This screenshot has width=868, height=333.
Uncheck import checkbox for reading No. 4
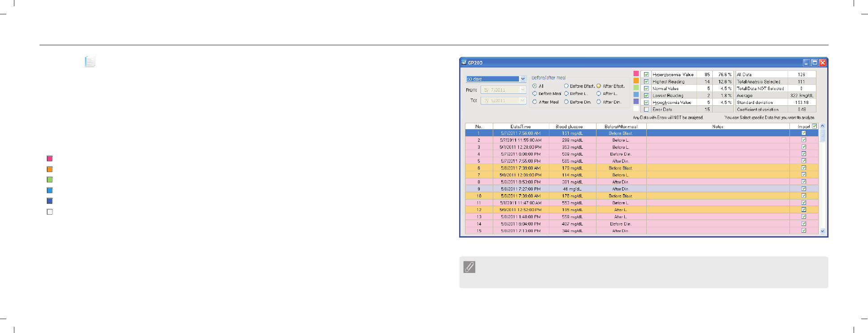point(804,154)
